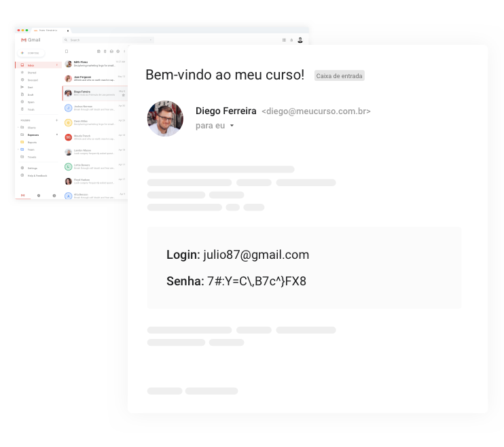
Task: Open the Google apps grid icon
Action: pyautogui.click(x=284, y=40)
